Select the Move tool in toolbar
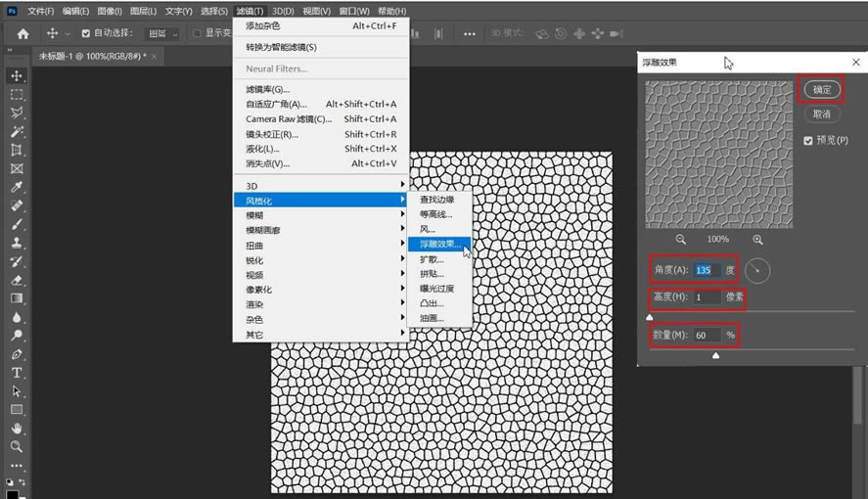Image resolution: width=868 pixels, height=499 pixels. pyautogui.click(x=17, y=75)
